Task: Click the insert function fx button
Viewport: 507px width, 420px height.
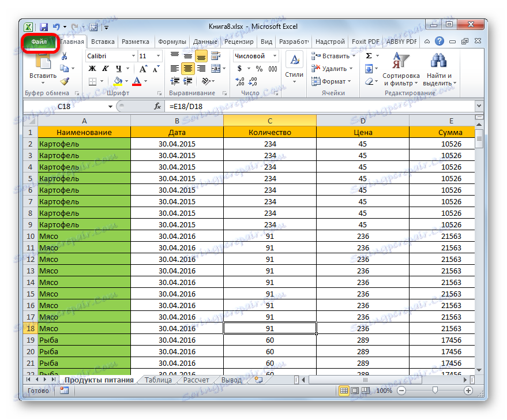Action: [x=157, y=106]
